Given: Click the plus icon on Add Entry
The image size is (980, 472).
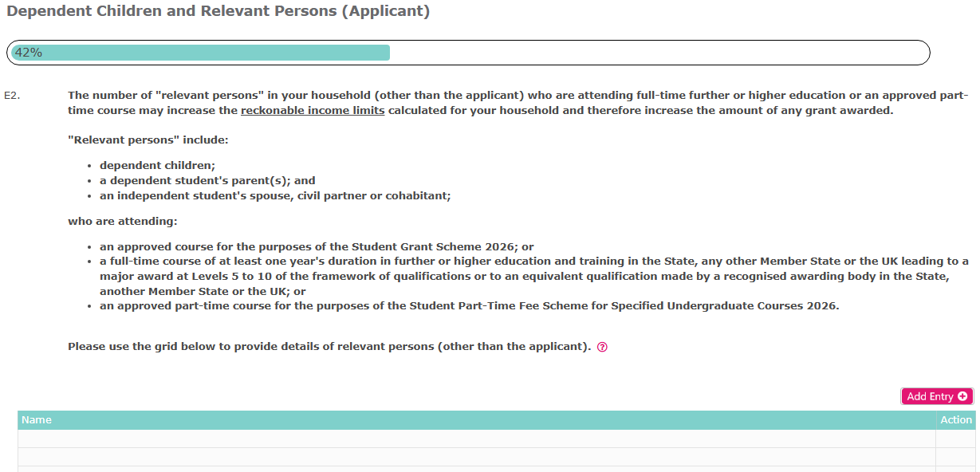Looking at the screenshot, I should 963,396.
